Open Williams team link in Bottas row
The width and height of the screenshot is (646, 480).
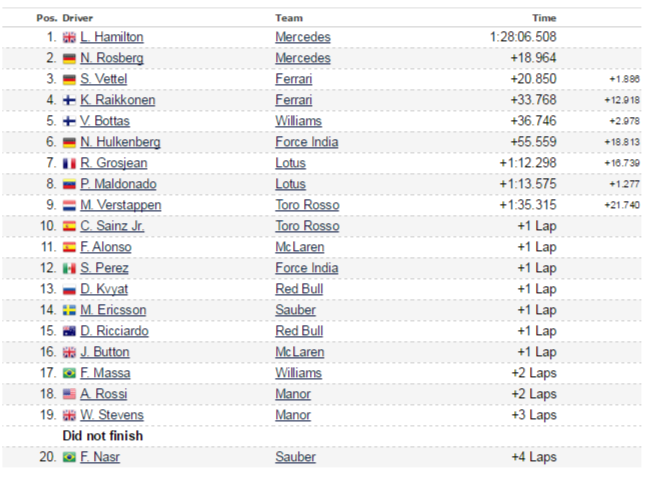298,121
